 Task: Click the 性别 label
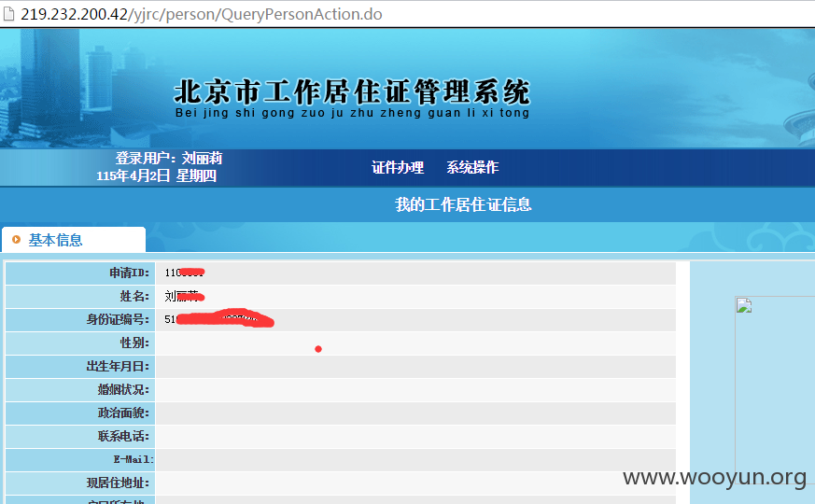pos(134,343)
